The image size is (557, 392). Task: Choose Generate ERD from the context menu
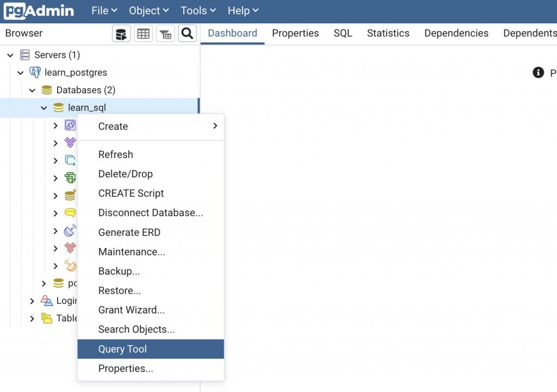[151, 232]
